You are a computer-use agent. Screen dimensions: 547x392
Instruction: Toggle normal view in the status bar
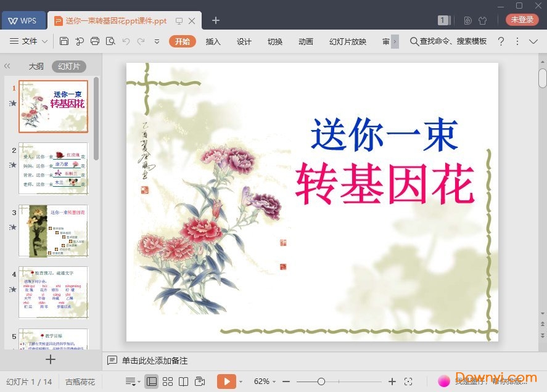point(152,381)
